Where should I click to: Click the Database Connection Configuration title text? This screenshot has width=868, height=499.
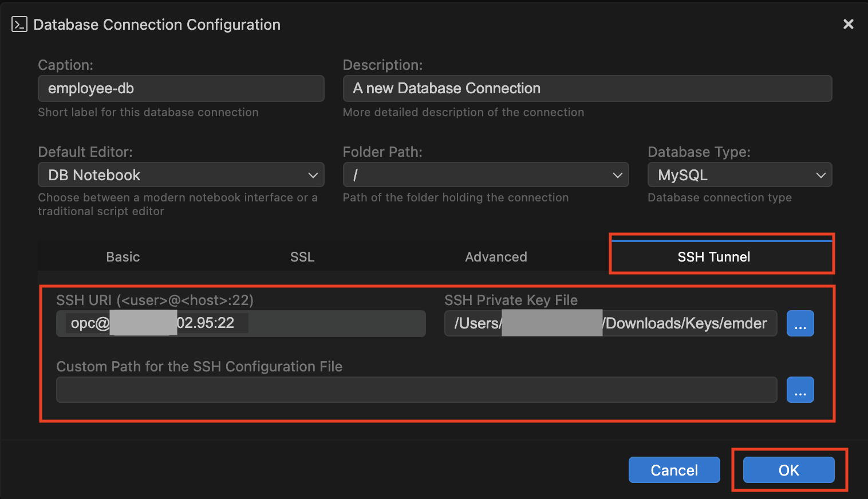157,25
